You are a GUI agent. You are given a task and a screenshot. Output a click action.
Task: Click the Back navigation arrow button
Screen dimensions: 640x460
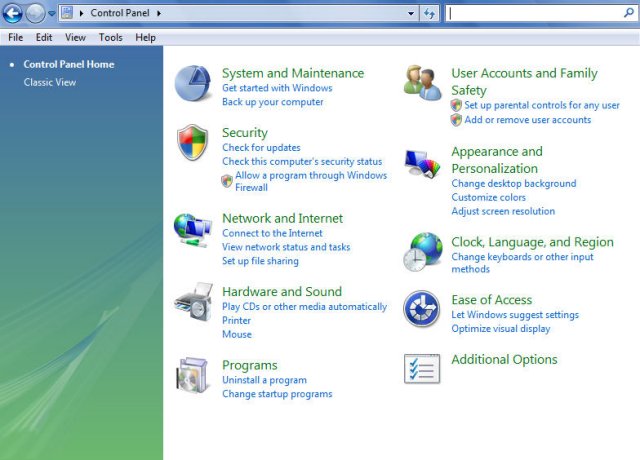click(12, 13)
